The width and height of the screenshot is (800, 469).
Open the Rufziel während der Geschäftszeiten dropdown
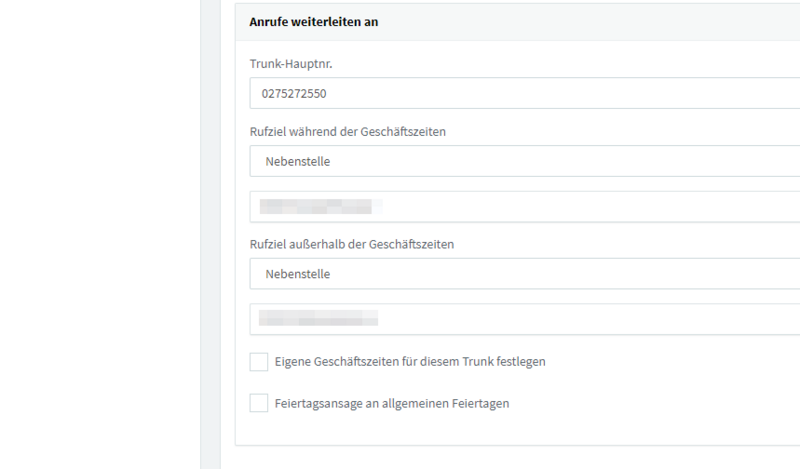tap(524, 161)
